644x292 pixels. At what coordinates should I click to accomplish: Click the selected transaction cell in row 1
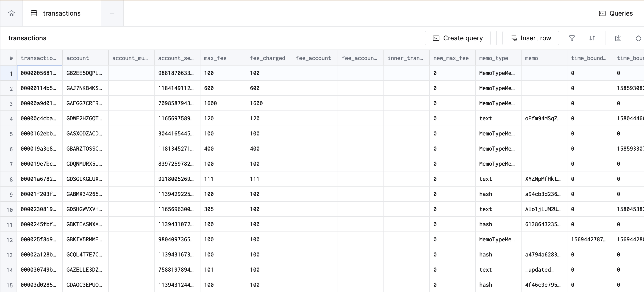coord(39,73)
